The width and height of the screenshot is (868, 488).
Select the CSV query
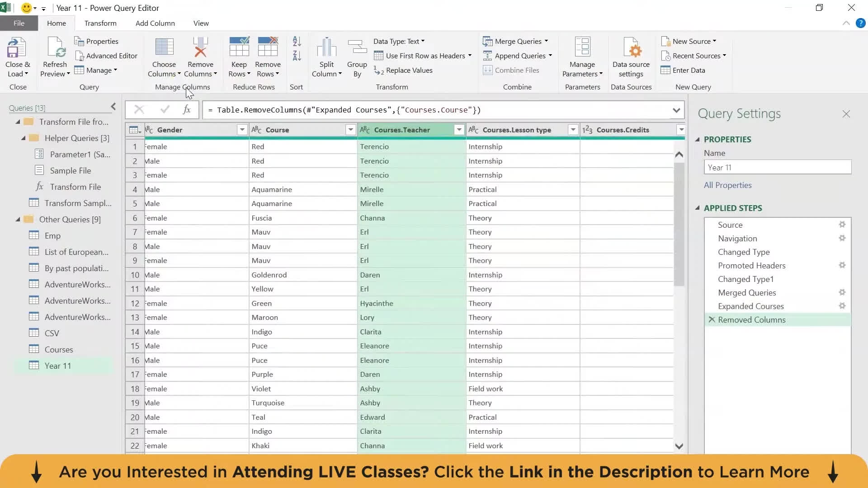63,333
